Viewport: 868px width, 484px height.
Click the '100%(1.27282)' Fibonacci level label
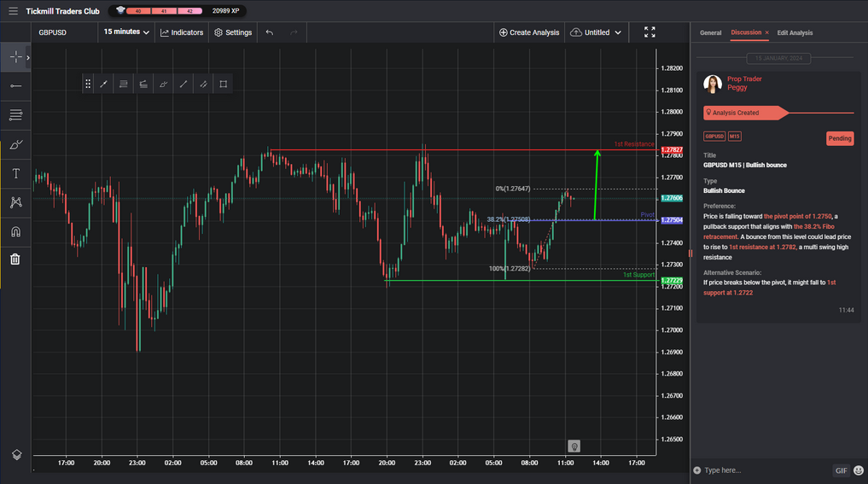click(510, 269)
